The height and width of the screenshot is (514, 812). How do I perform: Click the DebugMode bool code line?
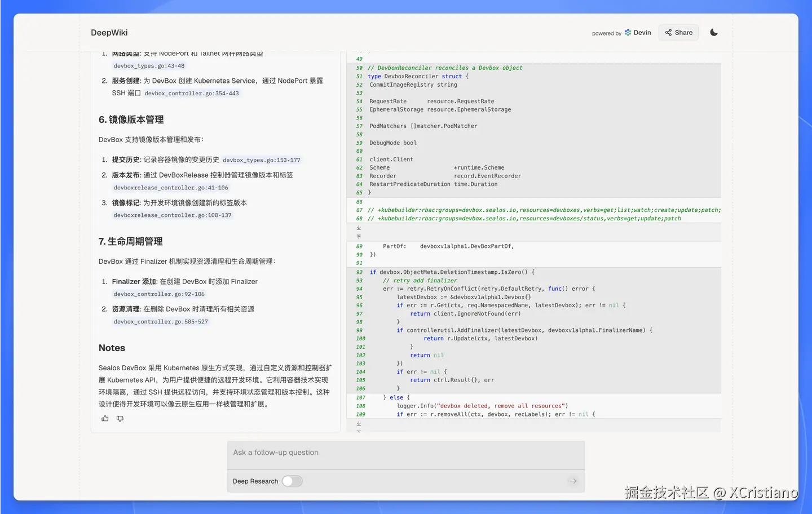393,143
